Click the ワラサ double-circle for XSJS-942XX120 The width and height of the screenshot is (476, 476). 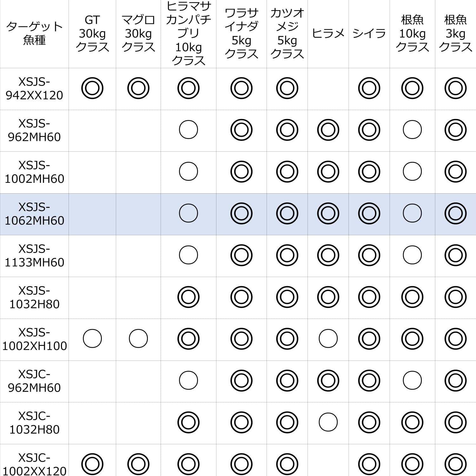tap(241, 88)
